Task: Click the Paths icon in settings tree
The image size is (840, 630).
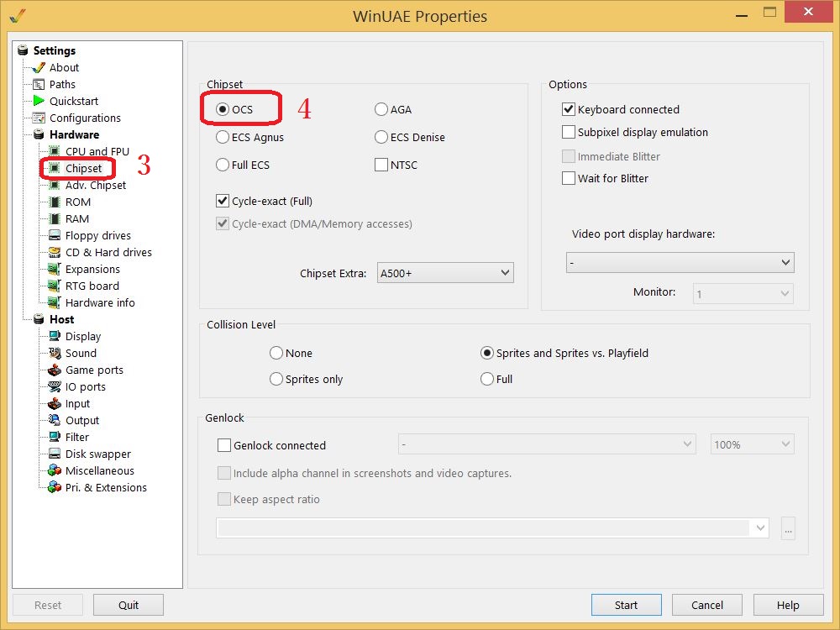Action: click(39, 85)
